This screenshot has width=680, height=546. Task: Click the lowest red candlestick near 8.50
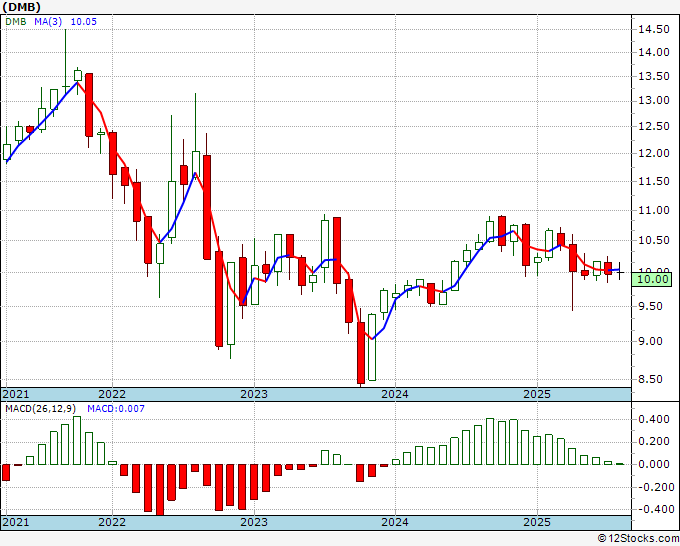pyautogui.click(x=361, y=353)
